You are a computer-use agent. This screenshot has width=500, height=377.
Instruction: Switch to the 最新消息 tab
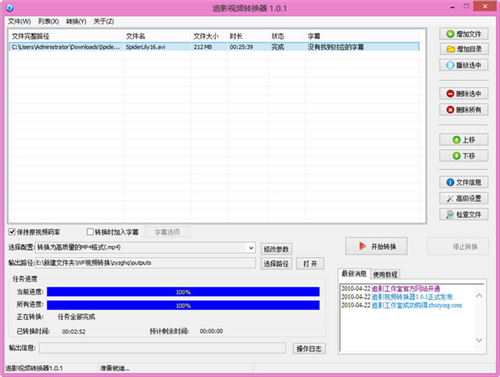point(354,274)
